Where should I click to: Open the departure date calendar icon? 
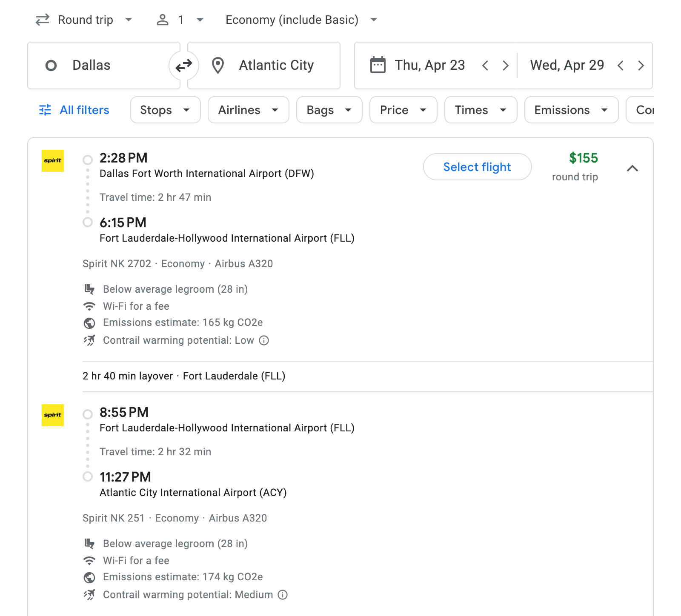point(376,65)
